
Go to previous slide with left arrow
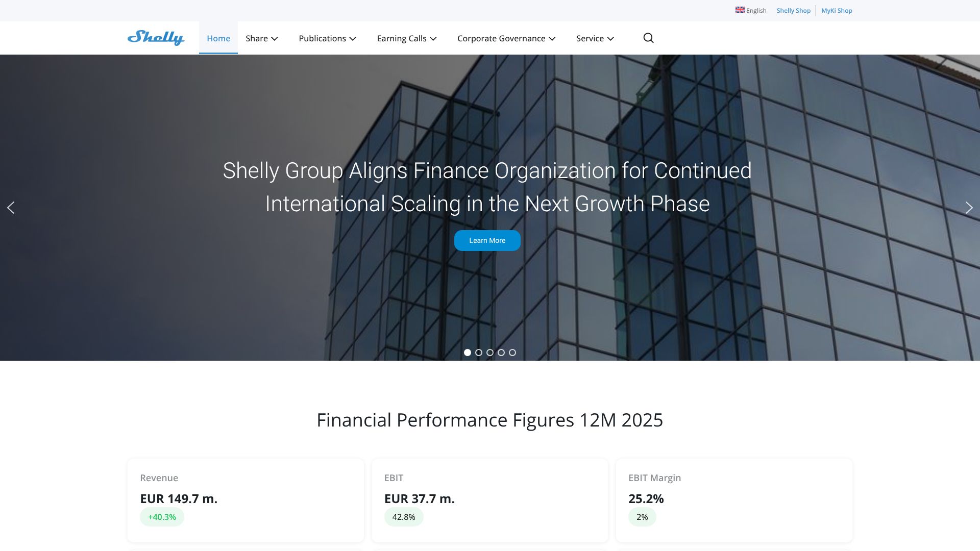click(x=11, y=208)
